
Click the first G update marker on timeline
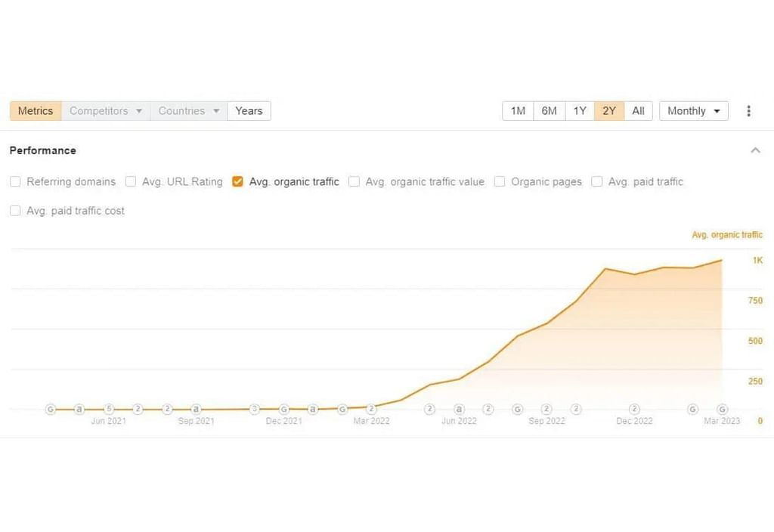pyautogui.click(x=51, y=409)
